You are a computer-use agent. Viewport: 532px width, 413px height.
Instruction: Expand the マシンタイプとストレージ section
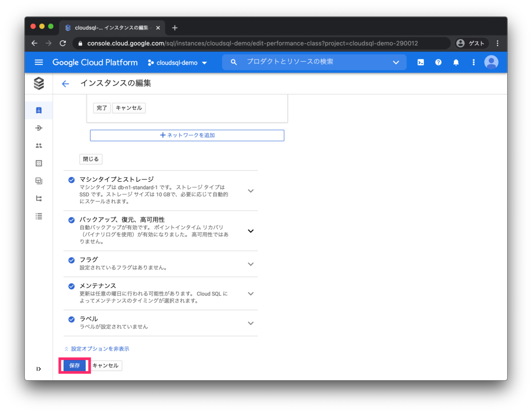(x=250, y=191)
